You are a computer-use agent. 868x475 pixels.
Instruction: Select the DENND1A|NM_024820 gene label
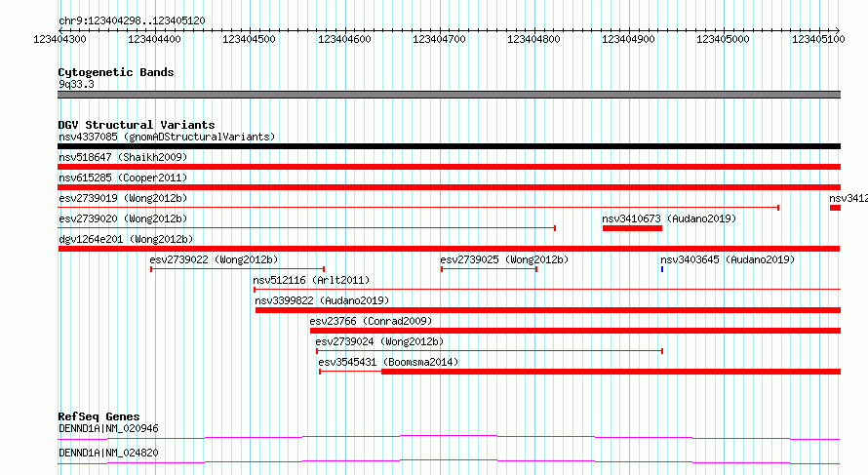(x=108, y=453)
